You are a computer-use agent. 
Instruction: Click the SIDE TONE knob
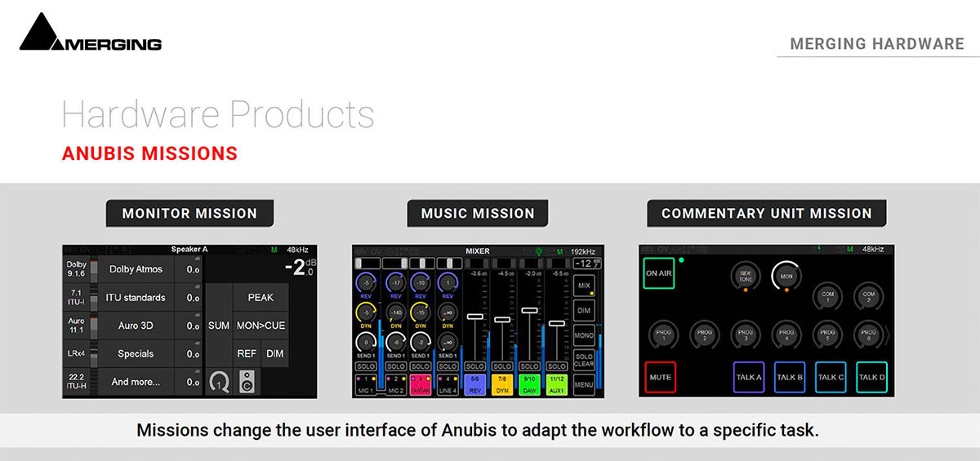pos(746,277)
